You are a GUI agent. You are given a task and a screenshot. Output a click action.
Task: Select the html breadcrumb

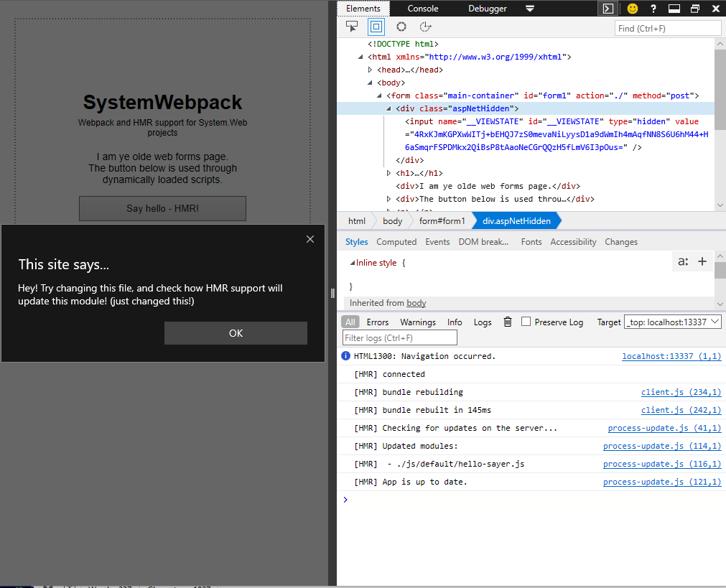[x=356, y=221]
